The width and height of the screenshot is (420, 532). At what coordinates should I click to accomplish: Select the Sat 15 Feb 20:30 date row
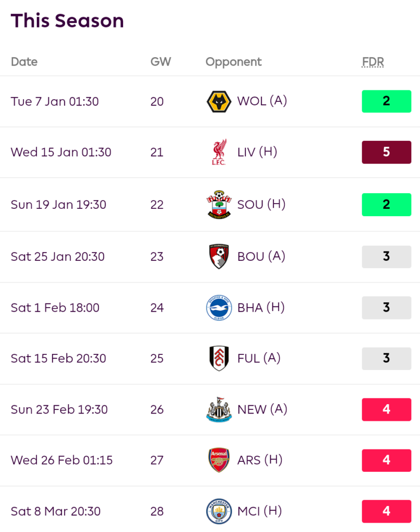[210, 358]
